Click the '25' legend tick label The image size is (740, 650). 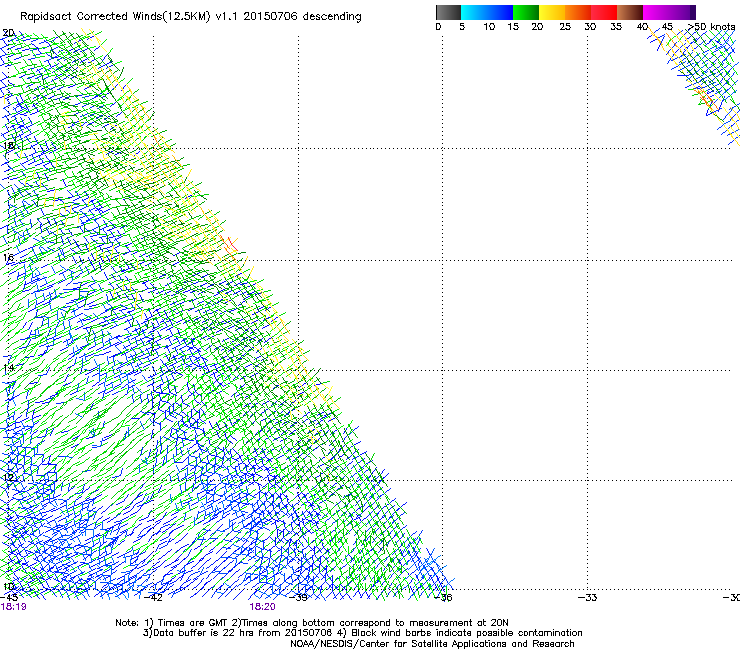point(565,27)
